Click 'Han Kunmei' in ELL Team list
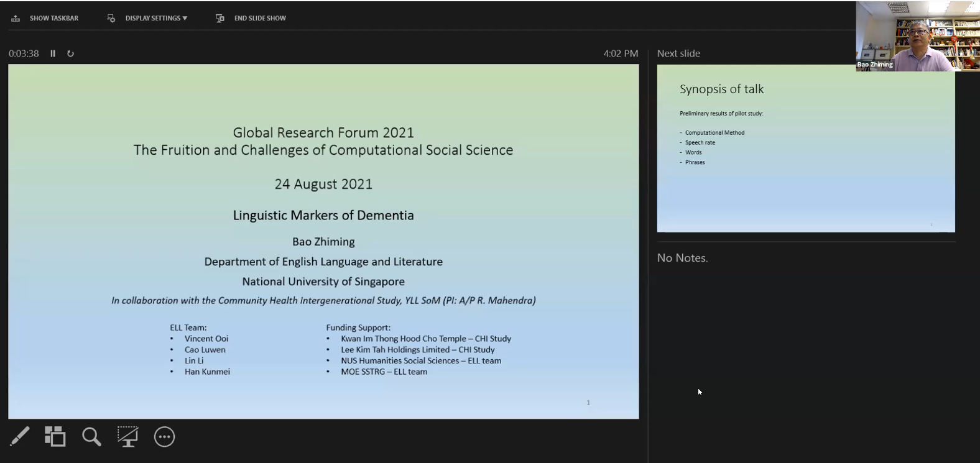The height and width of the screenshot is (463, 980). [207, 372]
